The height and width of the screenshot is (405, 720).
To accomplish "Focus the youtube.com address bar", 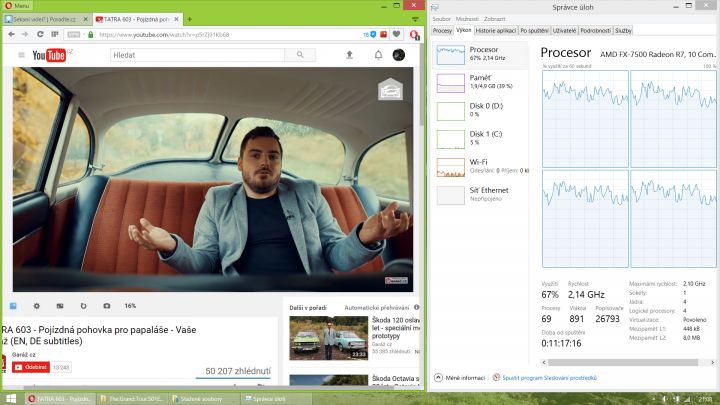I will click(x=227, y=34).
